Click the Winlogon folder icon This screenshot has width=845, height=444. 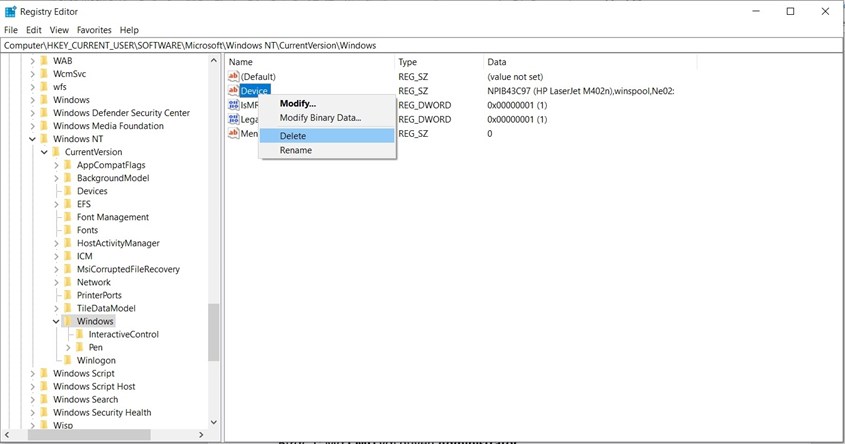pyautogui.click(x=68, y=360)
